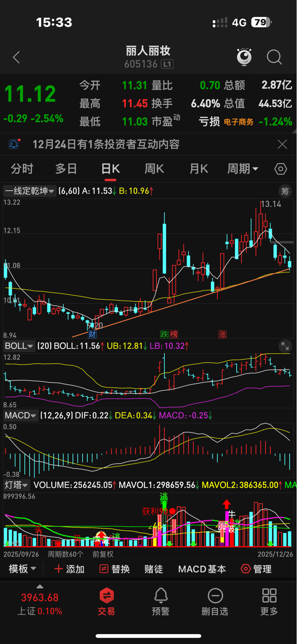Image resolution: width=297 pixels, height=644 pixels.
Task: Tap the 最低 11.03 value
Action: coord(135,122)
